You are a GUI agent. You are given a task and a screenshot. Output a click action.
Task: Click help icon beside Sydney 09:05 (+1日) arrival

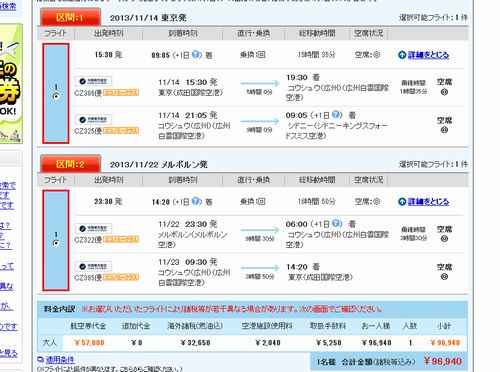[x=337, y=115]
